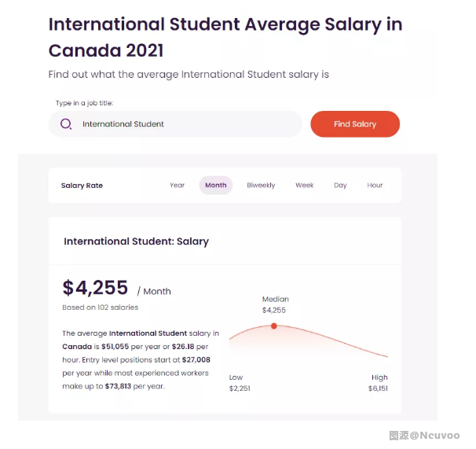
Task: Choose the Day salary rate option
Action: coord(340,185)
